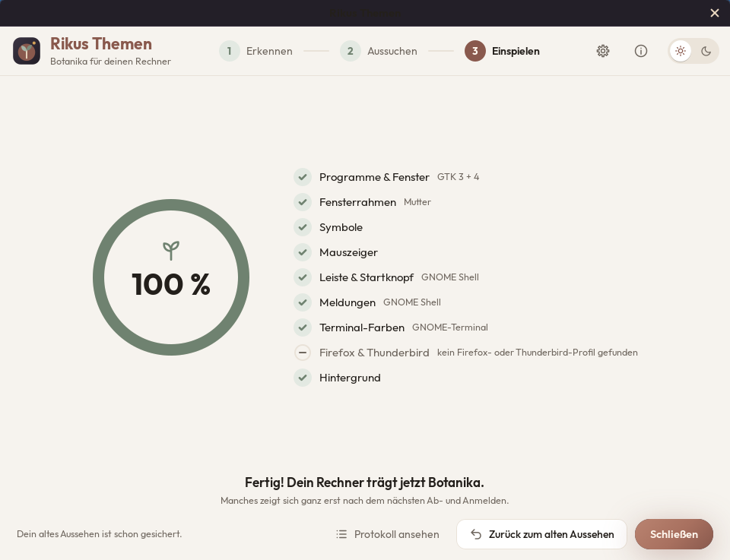Switch to dark mode with moon icon
This screenshot has height=560, width=730.
706,51
